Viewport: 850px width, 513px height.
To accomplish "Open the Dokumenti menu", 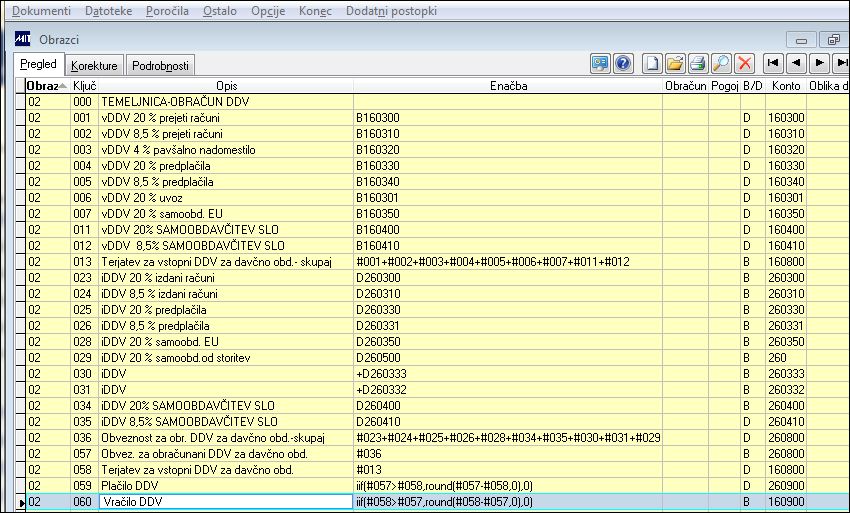I will [x=41, y=11].
